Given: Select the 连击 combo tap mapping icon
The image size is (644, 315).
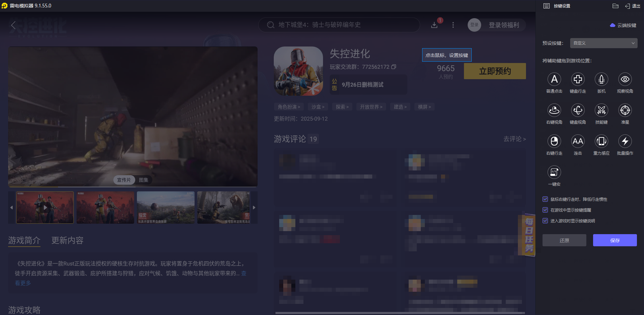Looking at the screenshot, I should [x=578, y=141].
